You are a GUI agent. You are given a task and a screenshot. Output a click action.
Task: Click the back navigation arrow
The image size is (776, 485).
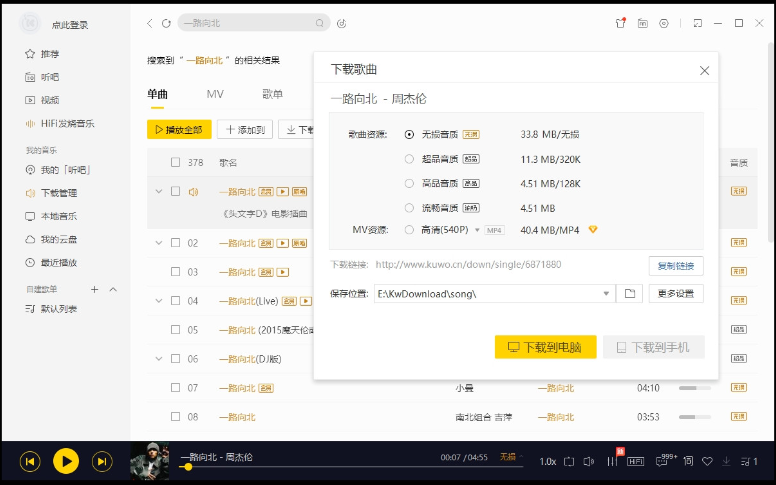[x=150, y=23]
